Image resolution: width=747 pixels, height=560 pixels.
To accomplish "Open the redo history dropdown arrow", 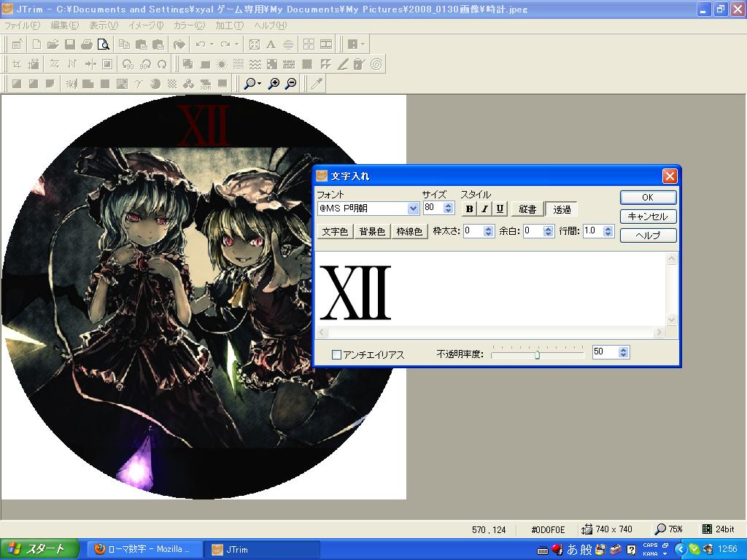I will [x=236, y=44].
